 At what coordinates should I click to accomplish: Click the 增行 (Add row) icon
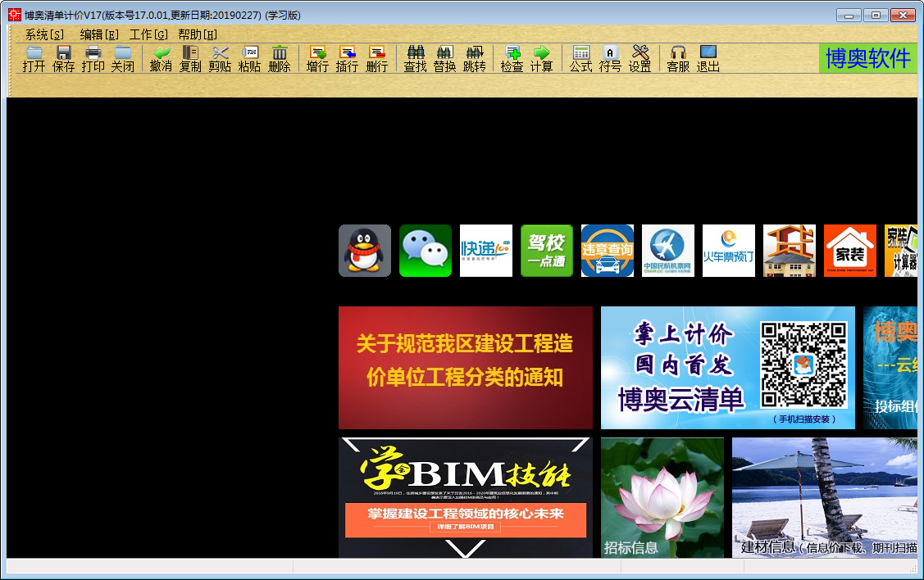317,59
